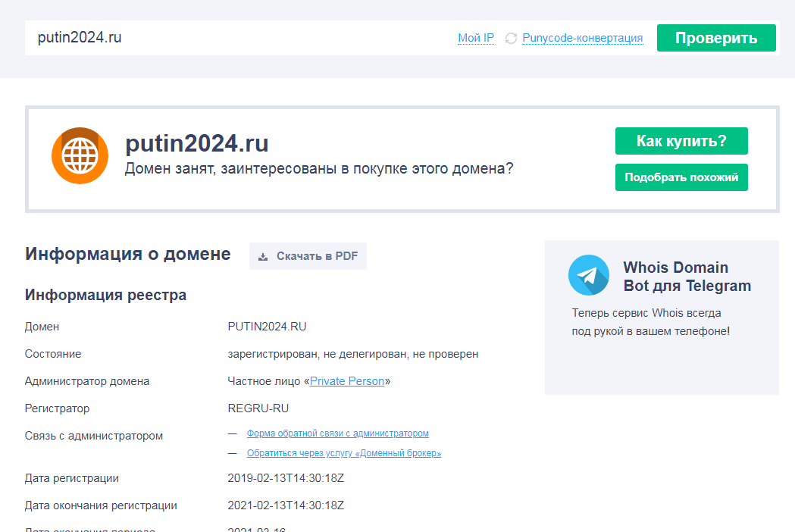
Task: Click the download arrow icon in PDF button
Action: (x=263, y=257)
